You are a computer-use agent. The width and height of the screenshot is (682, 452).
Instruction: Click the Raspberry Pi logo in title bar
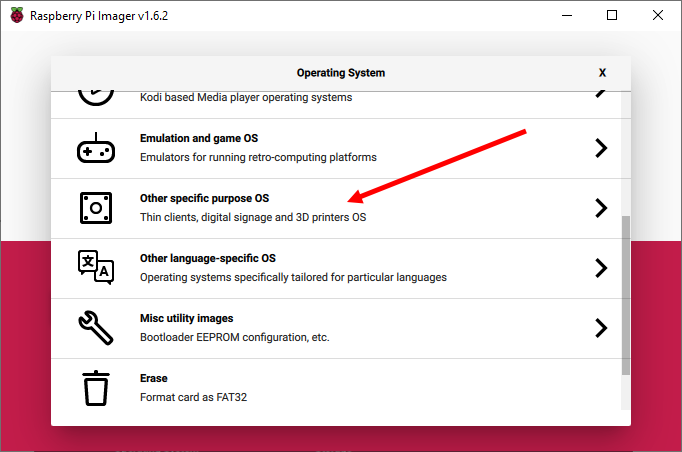17,15
